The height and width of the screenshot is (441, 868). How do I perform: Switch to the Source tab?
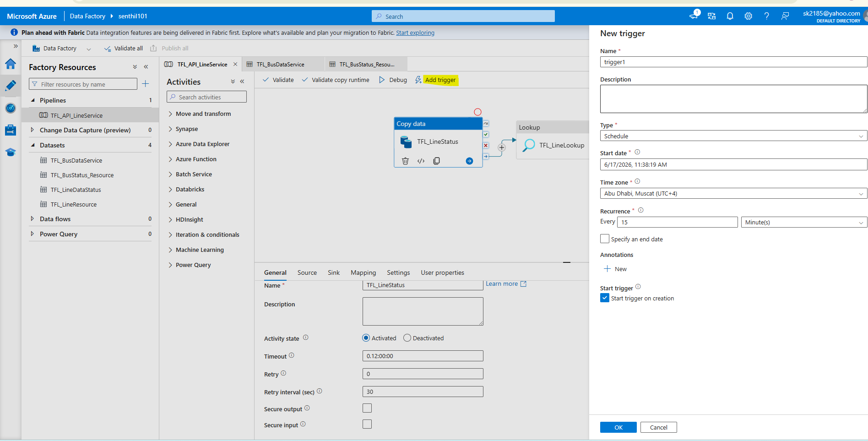coord(307,272)
